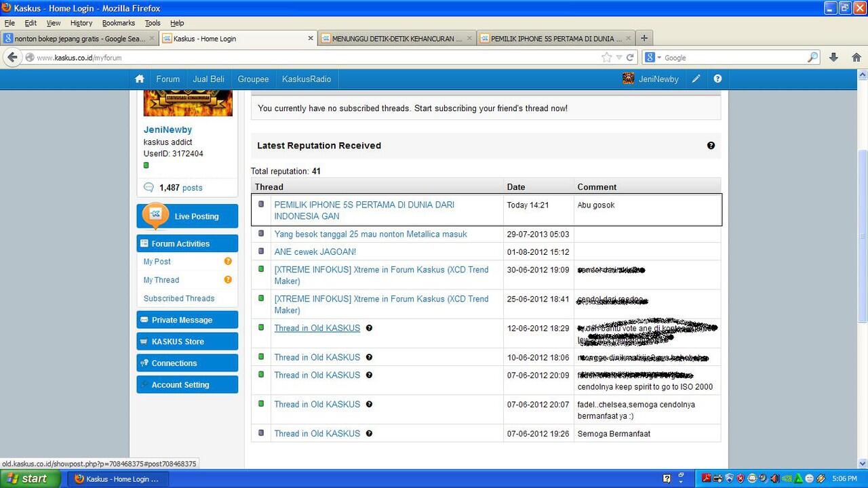This screenshot has width=868, height=488.
Task: Open Firefox downloads arrow icon
Action: click(x=834, y=58)
